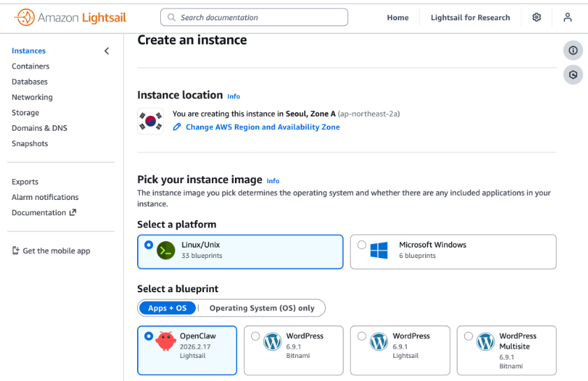
Task: Select the Microsoft Windows platform radio button
Action: click(x=361, y=245)
